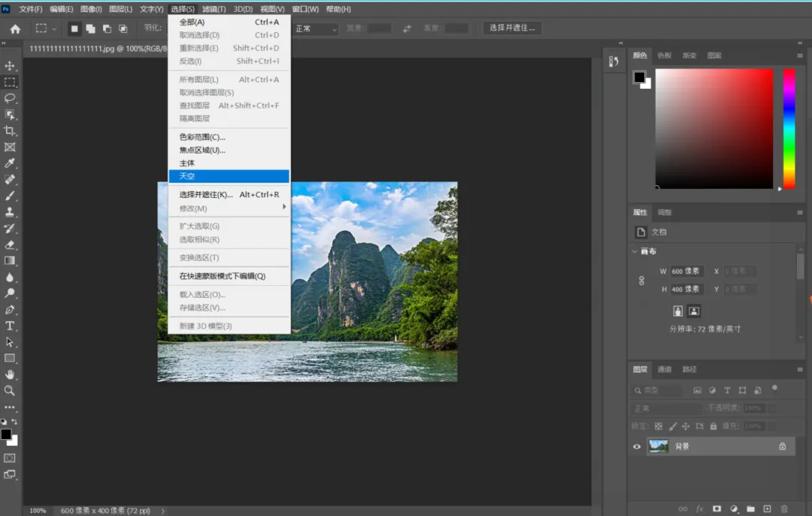Choose 在快速蒙版模式下编辑(Q)
The image size is (812, 516).
[229, 276]
